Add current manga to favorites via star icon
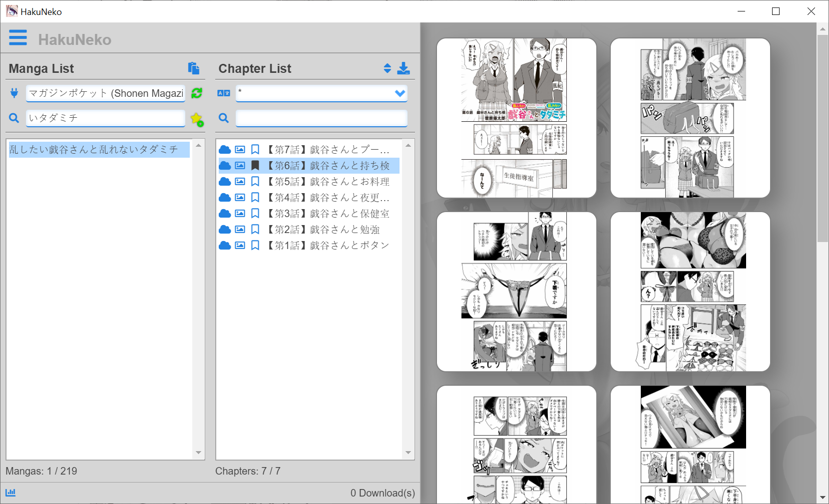 point(197,119)
